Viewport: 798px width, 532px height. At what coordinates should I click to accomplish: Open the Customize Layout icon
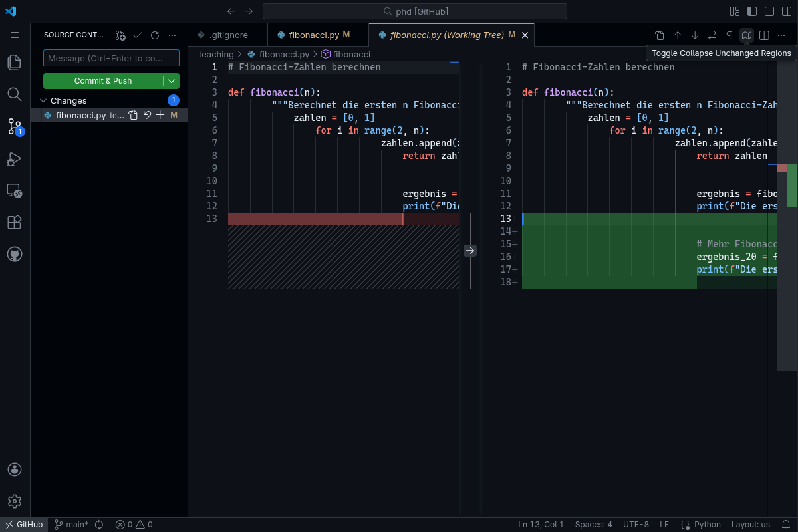tap(735, 11)
